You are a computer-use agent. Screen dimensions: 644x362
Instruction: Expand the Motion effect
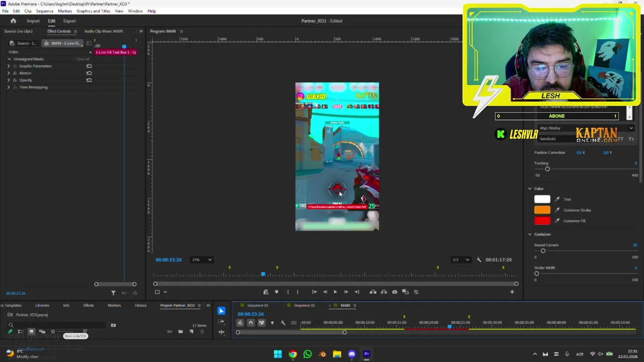pos(9,73)
